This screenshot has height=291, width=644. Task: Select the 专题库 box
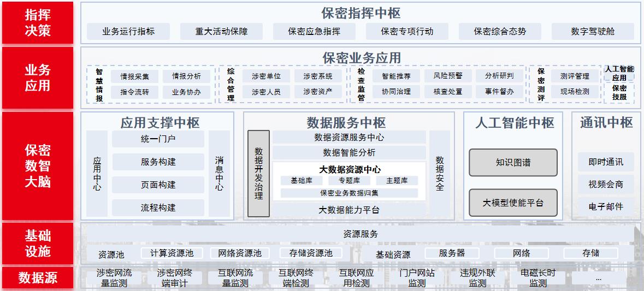click(349, 181)
